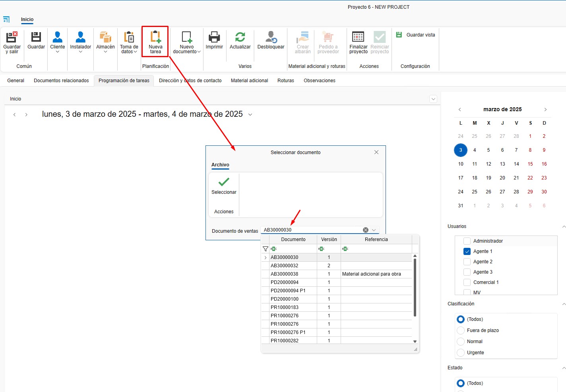Click the Guardar floppy disk icon
Image resolution: width=566 pixels, height=392 pixels.
(x=36, y=37)
